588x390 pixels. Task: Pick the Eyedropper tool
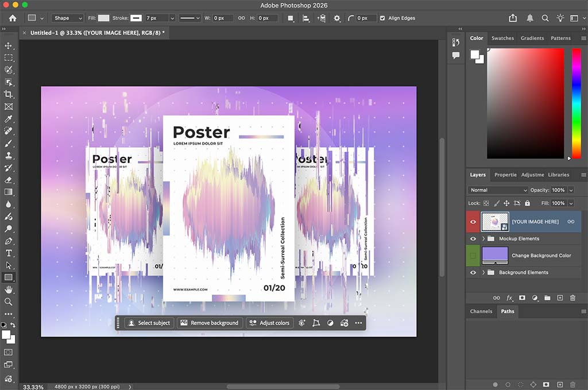pyautogui.click(x=9, y=119)
